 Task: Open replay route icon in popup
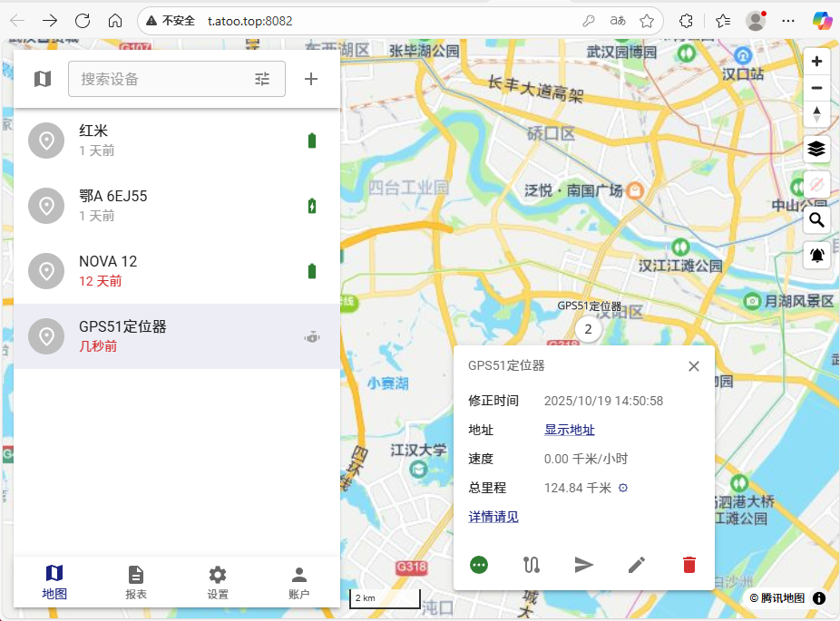click(x=532, y=565)
